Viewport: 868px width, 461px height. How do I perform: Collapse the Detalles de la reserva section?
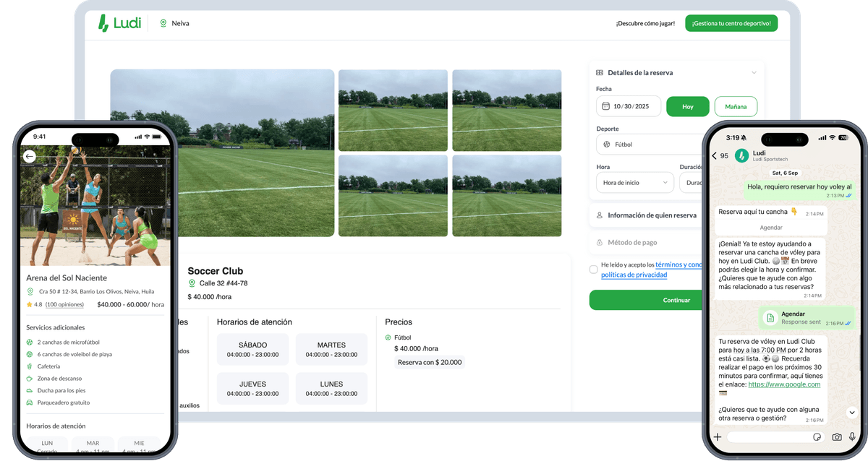click(754, 72)
